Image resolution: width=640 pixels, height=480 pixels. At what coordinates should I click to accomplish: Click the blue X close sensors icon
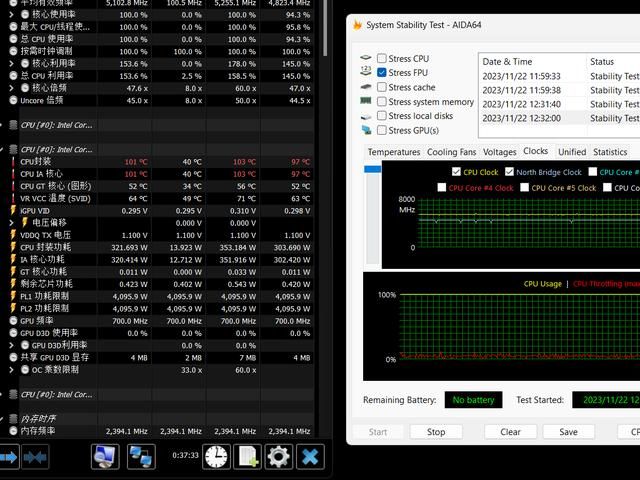(310, 457)
